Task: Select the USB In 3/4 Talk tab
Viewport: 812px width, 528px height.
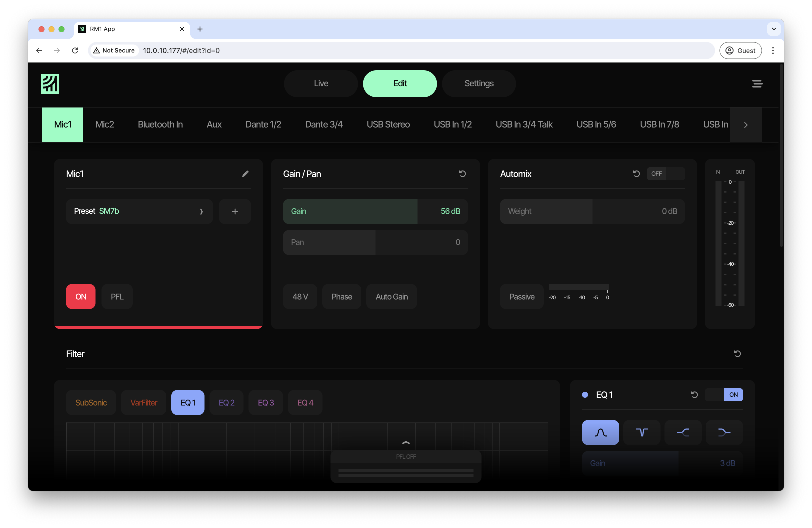Action: tap(524, 125)
